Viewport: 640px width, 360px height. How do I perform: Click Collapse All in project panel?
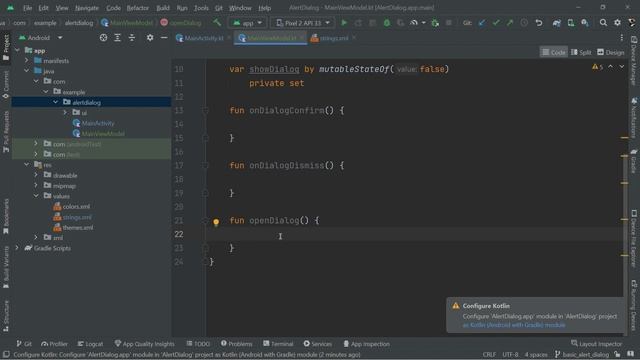132,38
